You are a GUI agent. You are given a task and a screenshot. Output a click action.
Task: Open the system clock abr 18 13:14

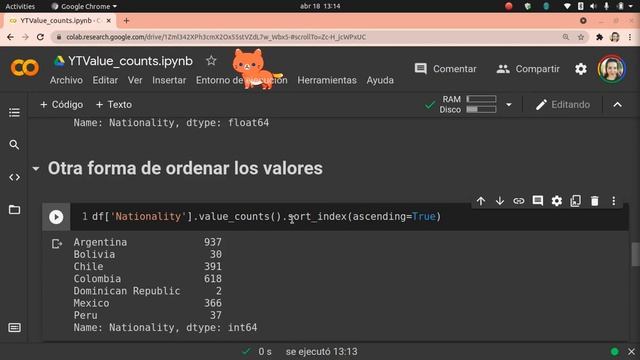pyautogui.click(x=320, y=6)
